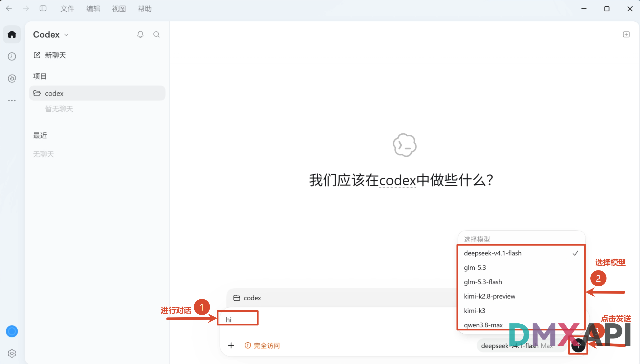Click the search magnifier icon
The image size is (640, 364).
156,34
